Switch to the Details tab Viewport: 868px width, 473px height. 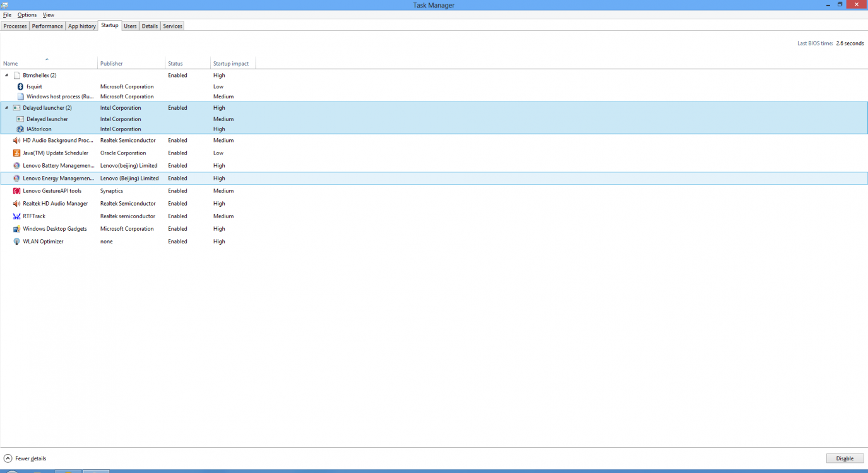point(150,26)
